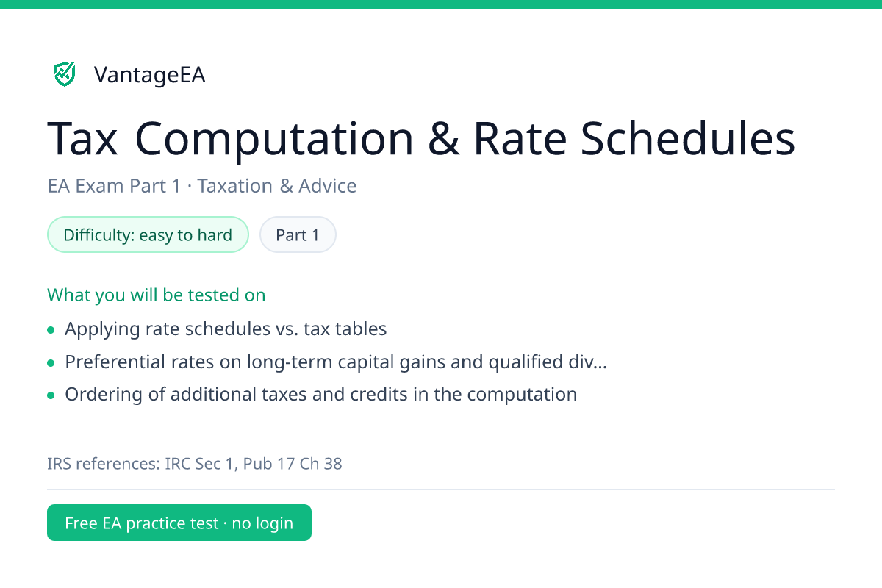Select the Tax Computation & Rate Schedules heading
Screen dimensions: 882x588
[421, 139]
